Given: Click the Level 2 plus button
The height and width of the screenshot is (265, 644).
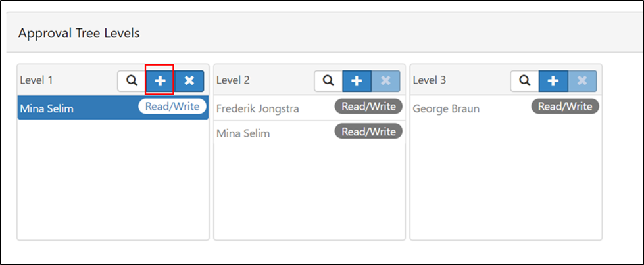Looking at the screenshot, I should click(357, 80).
